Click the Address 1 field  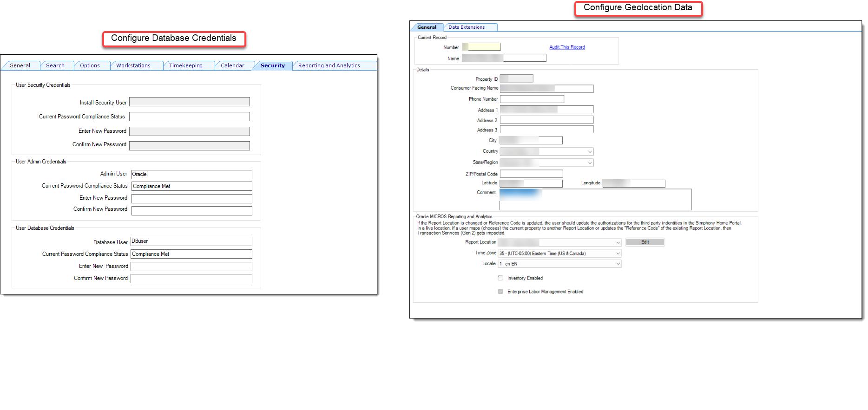coord(546,110)
